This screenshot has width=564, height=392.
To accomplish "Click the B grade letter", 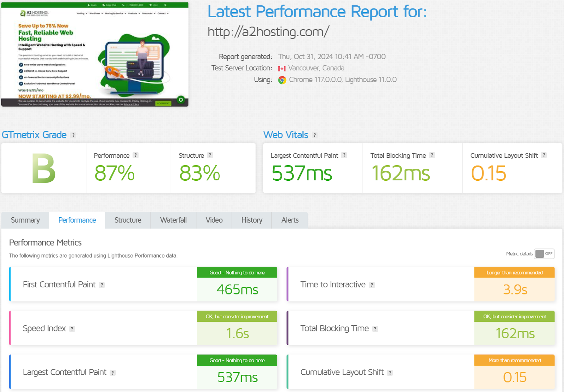I will [44, 169].
